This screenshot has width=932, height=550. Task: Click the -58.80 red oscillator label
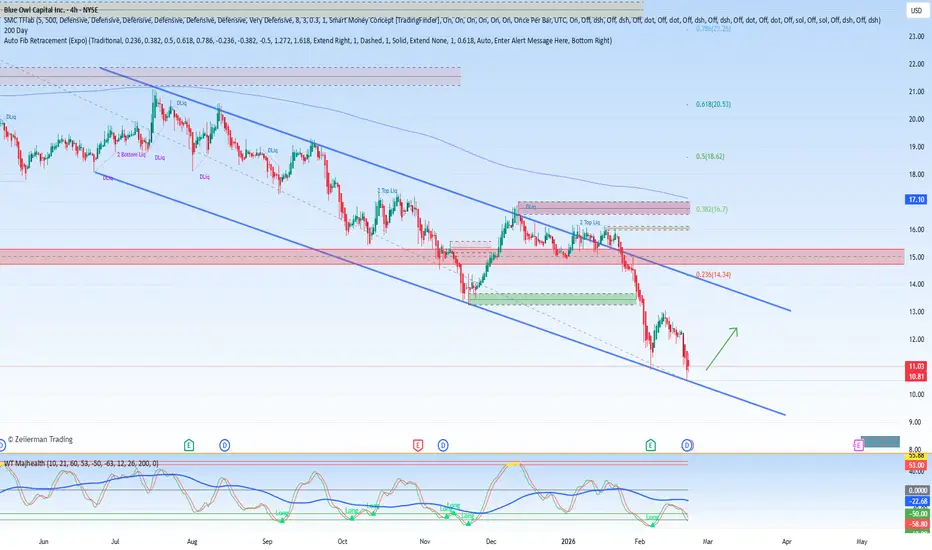pos(916,524)
